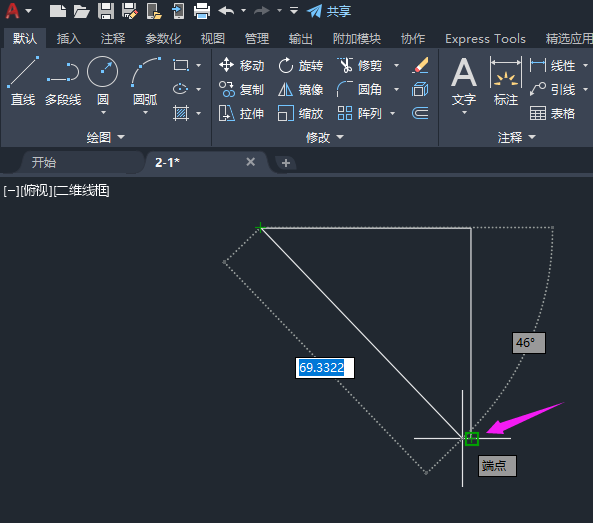Image resolution: width=593 pixels, height=523 pixels.
Task: Open the ellipse tool dropdown arrow
Action: [x=199, y=89]
